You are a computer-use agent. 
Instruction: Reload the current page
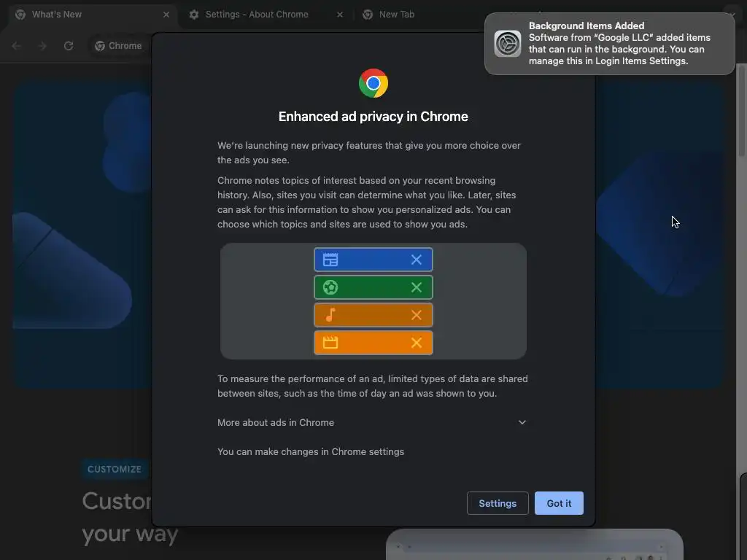pos(69,46)
